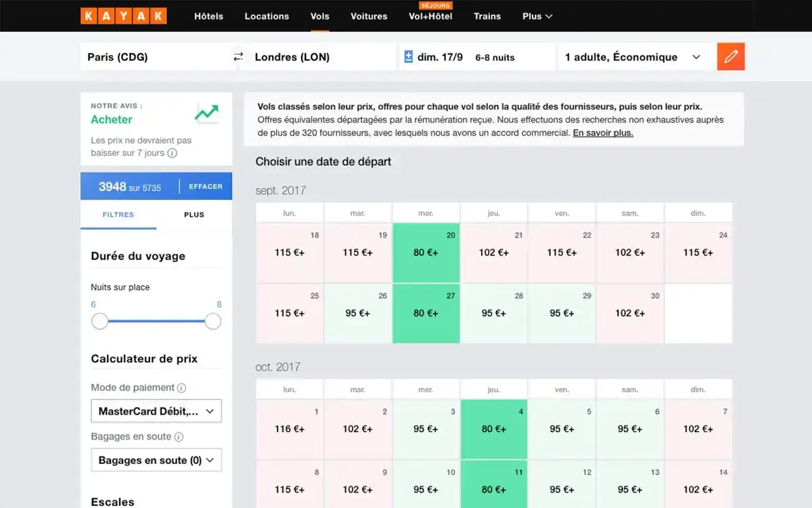Select September 21 at 102 €+
The width and height of the screenshot is (812, 508).
pyautogui.click(x=494, y=253)
